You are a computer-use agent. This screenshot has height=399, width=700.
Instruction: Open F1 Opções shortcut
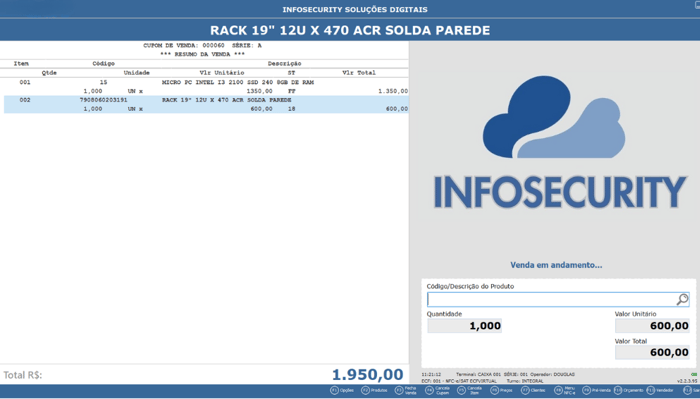342,391
